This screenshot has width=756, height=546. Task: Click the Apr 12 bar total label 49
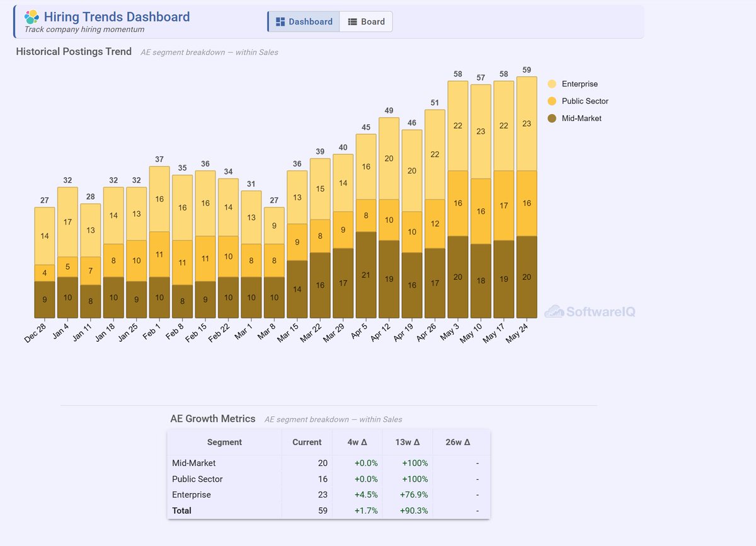(x=389, y=111)
